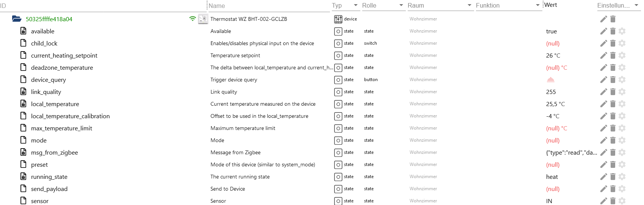Open the Einstellungen column dropdown
644x205 pixels.
636,5
